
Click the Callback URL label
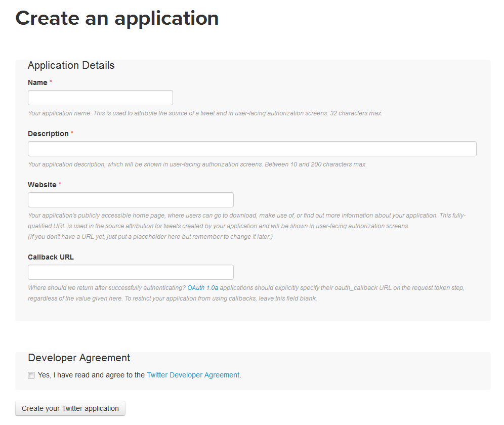point(51,257)
